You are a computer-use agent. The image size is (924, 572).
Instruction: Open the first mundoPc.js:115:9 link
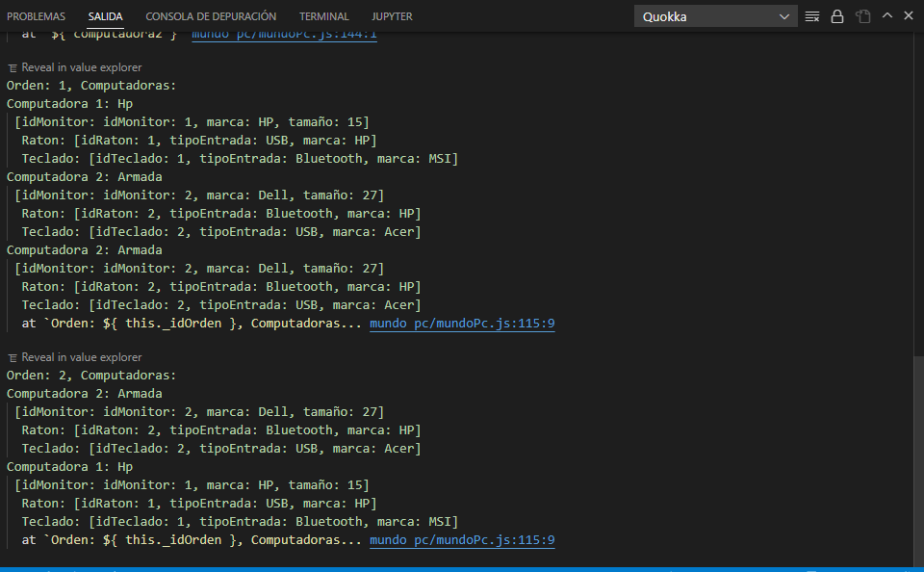pyautogui.click(x=461, y=323)
